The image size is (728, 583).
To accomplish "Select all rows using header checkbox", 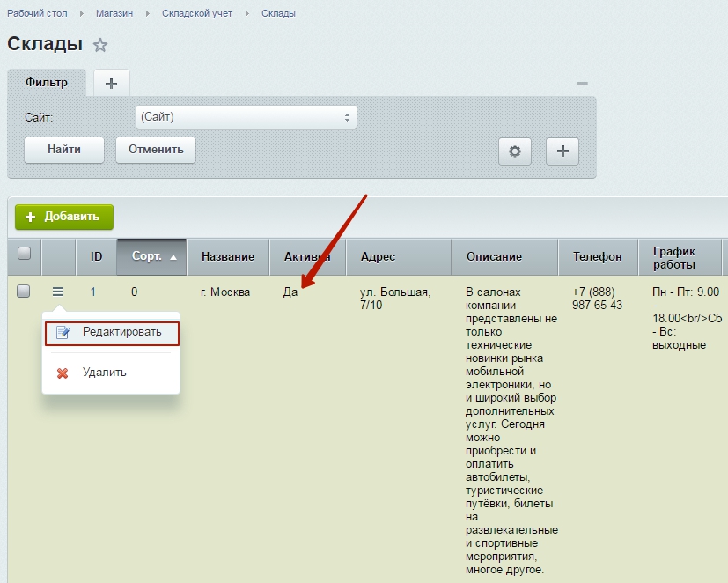I will 25,254.
